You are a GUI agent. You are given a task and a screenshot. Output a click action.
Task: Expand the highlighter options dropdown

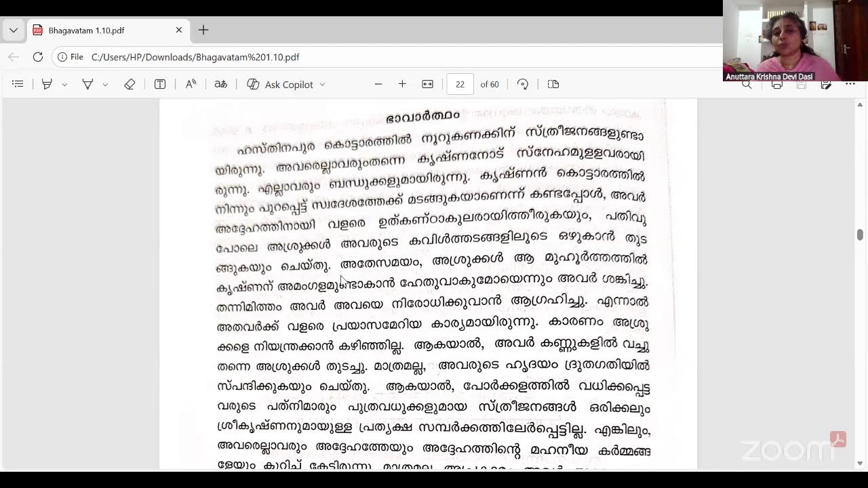pyautogui.click(x=64, y=85)
